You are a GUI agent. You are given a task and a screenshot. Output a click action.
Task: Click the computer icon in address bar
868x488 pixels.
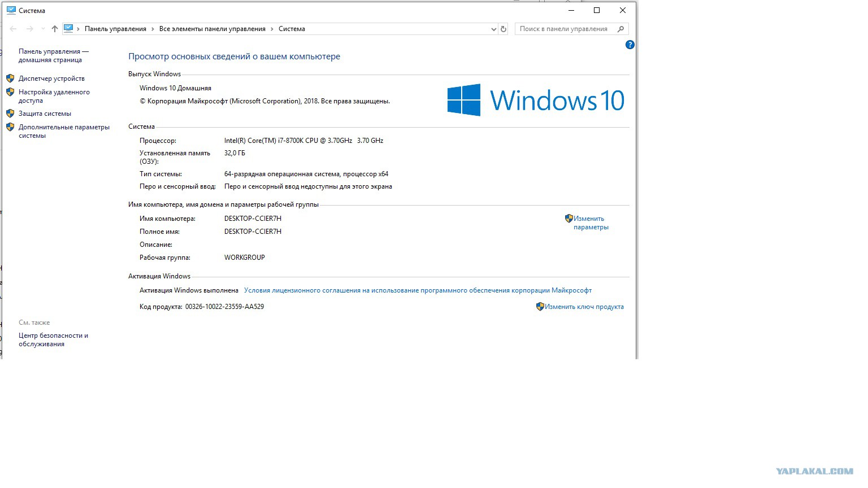pyautogui.click(x=68, y=28)
